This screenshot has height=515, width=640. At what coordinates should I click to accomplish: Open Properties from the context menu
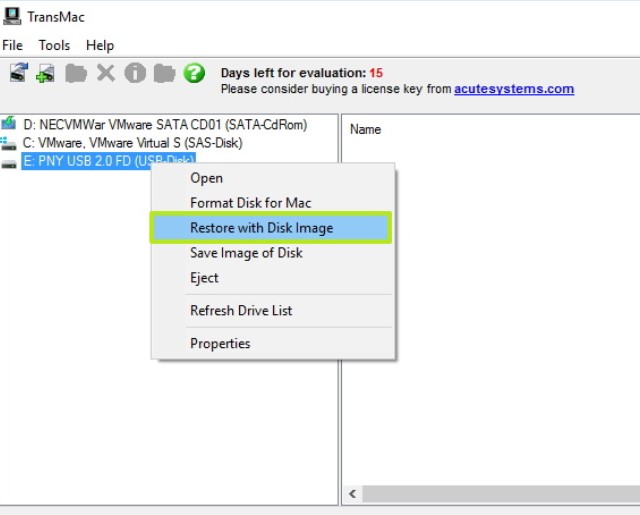220,343
